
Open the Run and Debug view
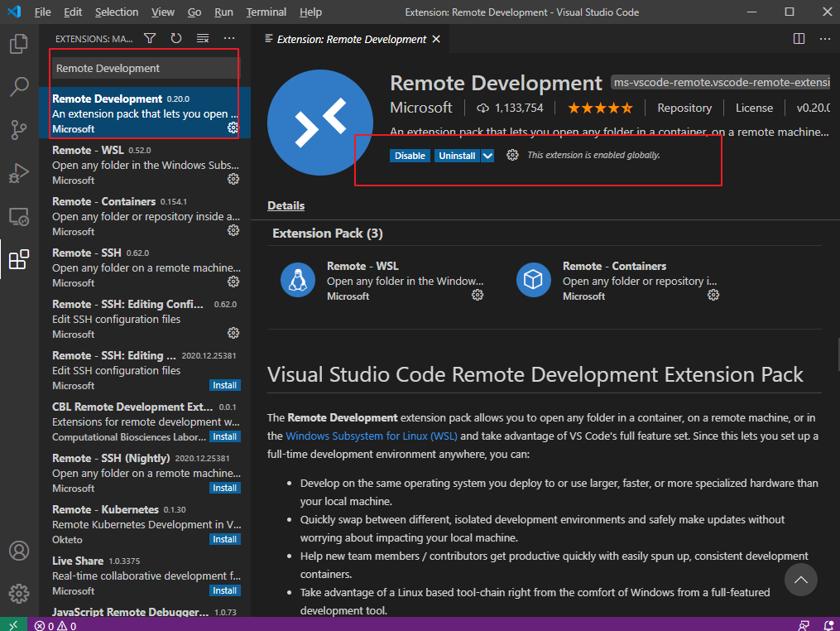pos(19,173)
